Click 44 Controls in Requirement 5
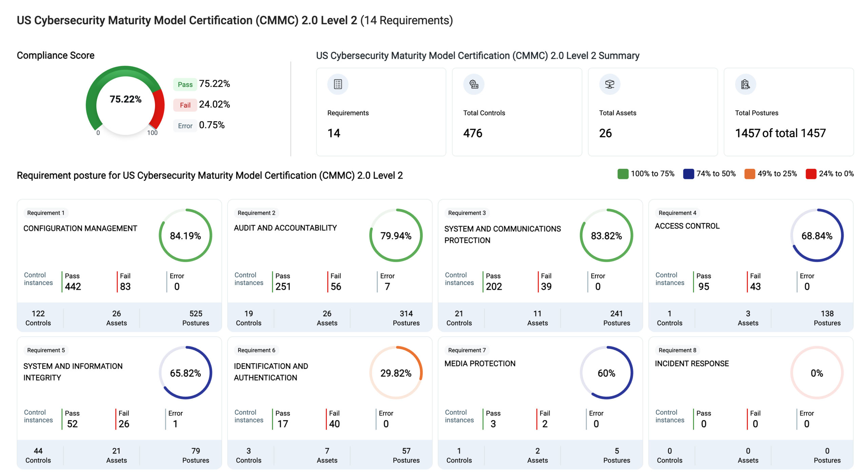 click(38, 455)
